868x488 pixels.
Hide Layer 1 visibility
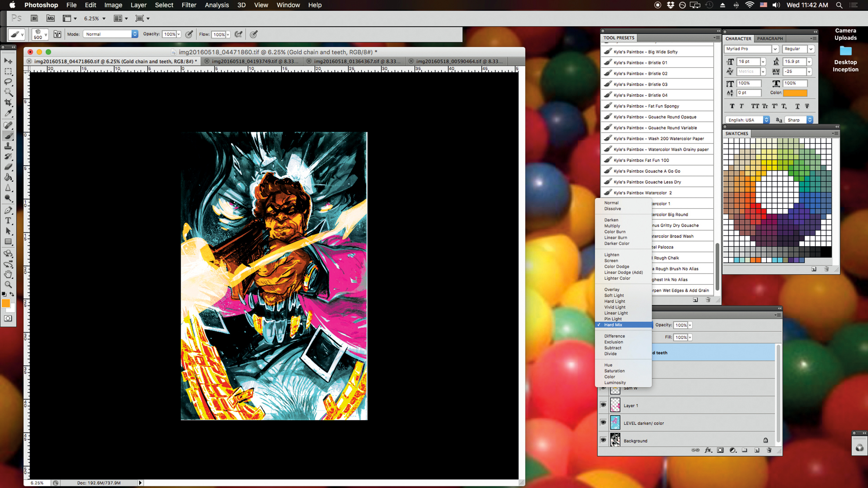pos(603,405)
